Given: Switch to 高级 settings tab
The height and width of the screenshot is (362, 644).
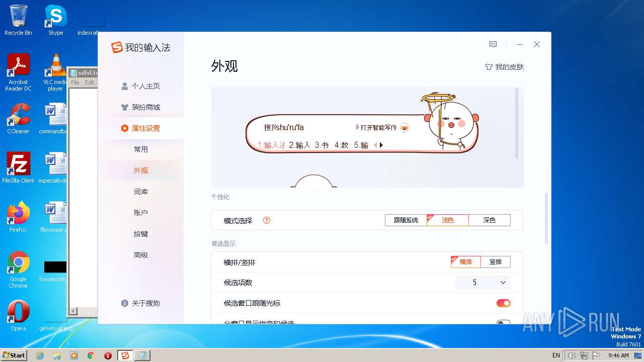Looking at the screenshot, I should point(141,255).
